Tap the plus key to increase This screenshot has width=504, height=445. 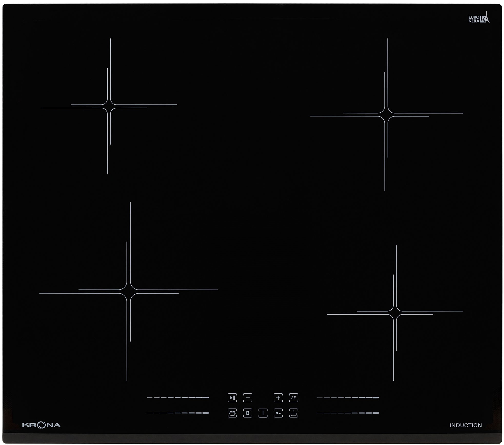click(x=278, y=398)
